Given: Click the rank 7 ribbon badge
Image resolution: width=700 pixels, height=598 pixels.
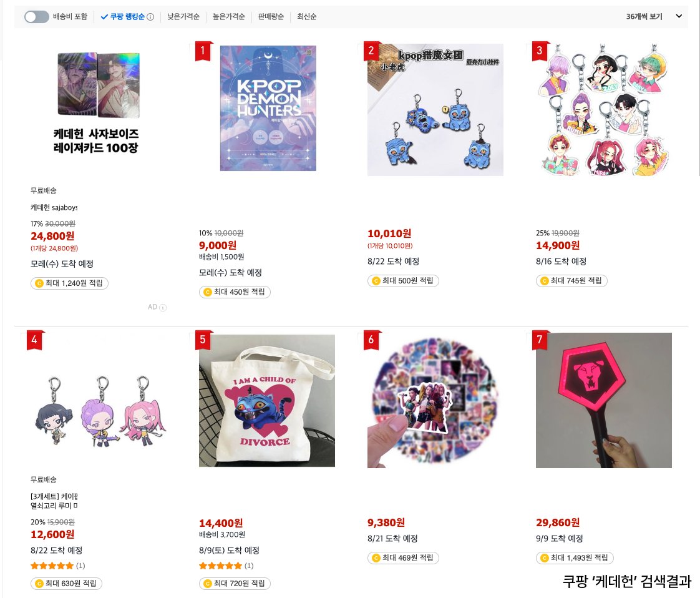Looking at the screenshot, I should [539, 340].
